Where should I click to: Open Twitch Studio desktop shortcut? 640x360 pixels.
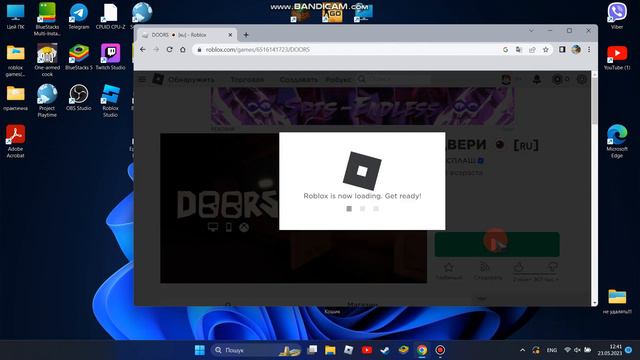pyautogui.click(x=111, y=57)
